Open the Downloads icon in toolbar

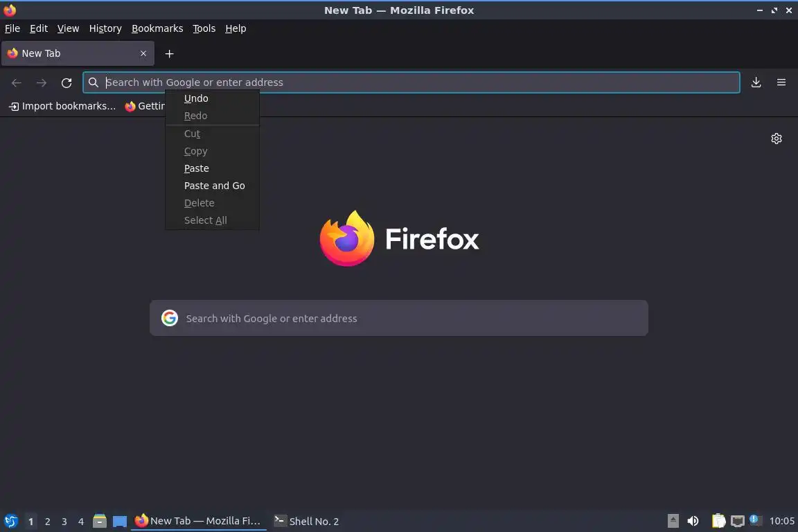pyautogui.click(x=756, y=82)
